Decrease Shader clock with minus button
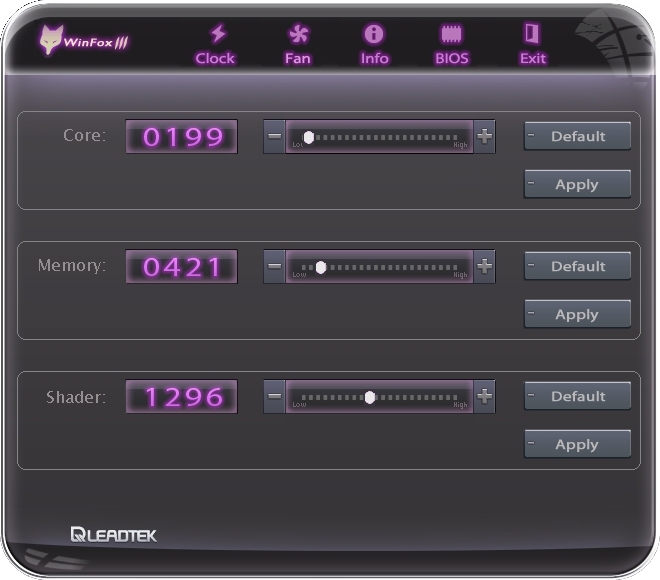The width and height of the screenshot is (660, 580). point(274,396)
